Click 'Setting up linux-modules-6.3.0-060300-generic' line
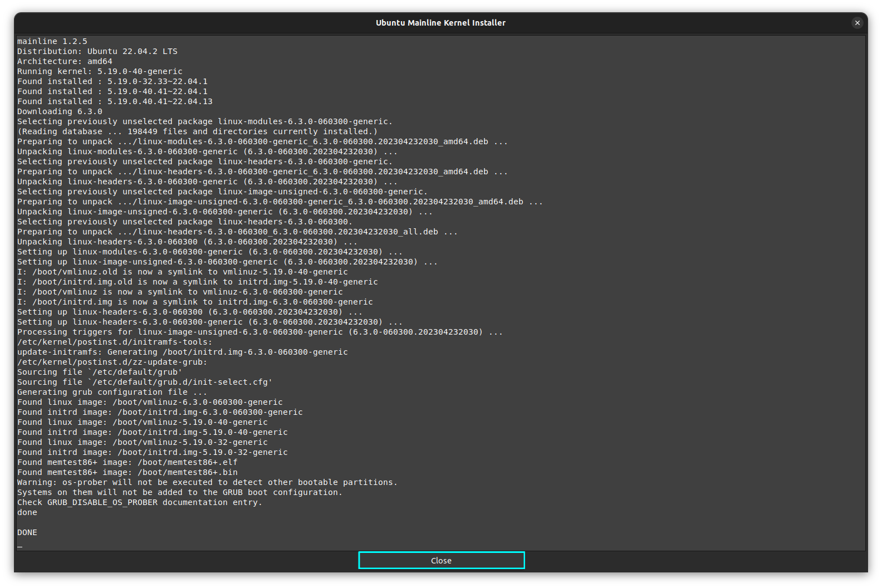The image size is (882, 588). [x=210, y=252]
